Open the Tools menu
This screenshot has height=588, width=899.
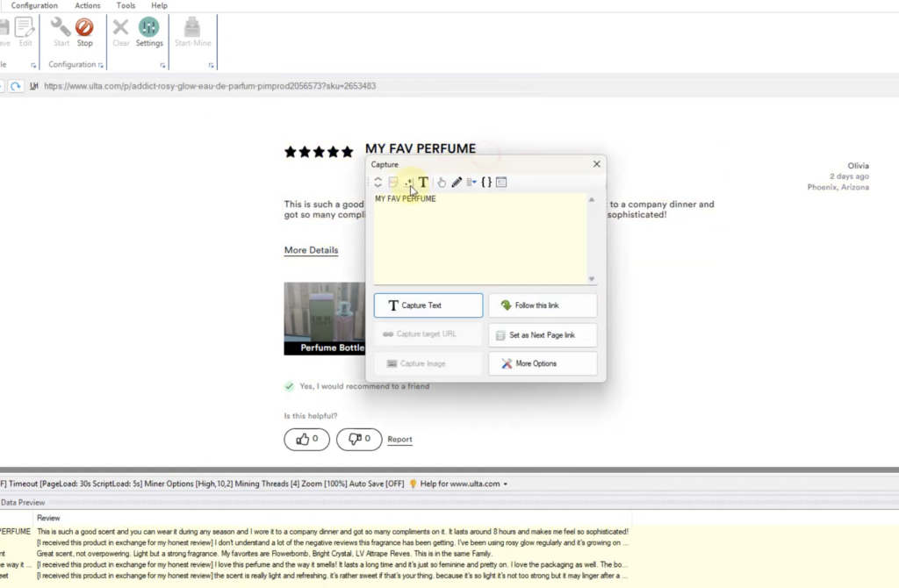click(x=126, y=5)
